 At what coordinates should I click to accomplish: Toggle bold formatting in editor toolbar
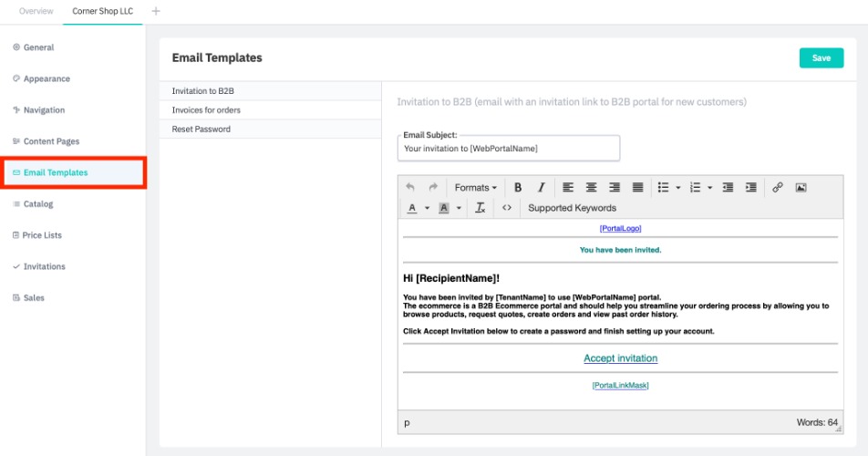[x=518, y=188]
